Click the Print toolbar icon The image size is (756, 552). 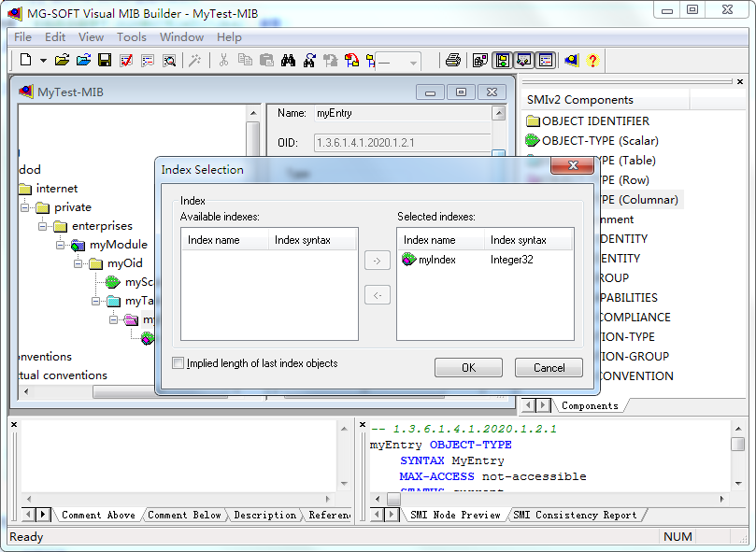452,61
